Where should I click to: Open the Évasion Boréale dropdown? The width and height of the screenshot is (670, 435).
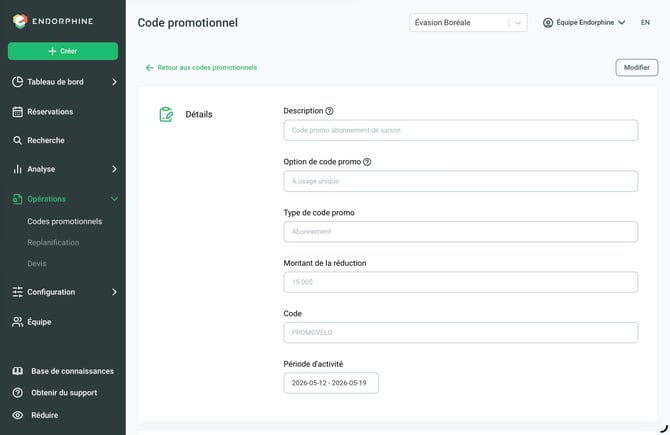click(468, 23)
